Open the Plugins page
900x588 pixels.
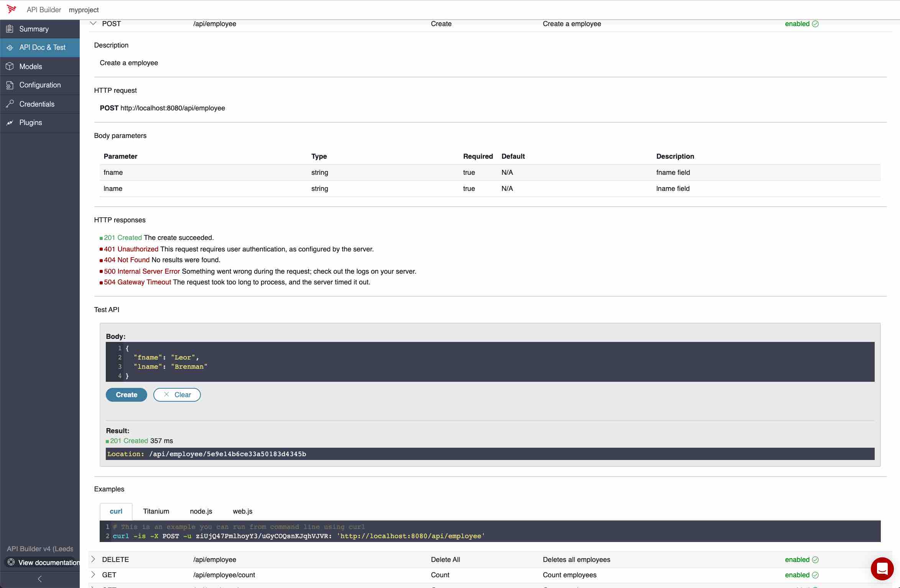click(40, 123)
